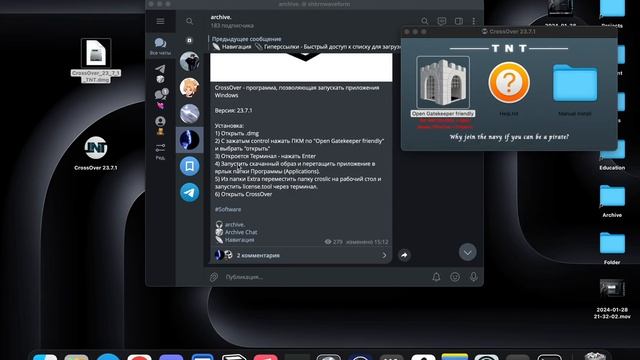Click the #Software hashtag
The image size is (640, 360).
pyautogui.click(x=228, y=209)
